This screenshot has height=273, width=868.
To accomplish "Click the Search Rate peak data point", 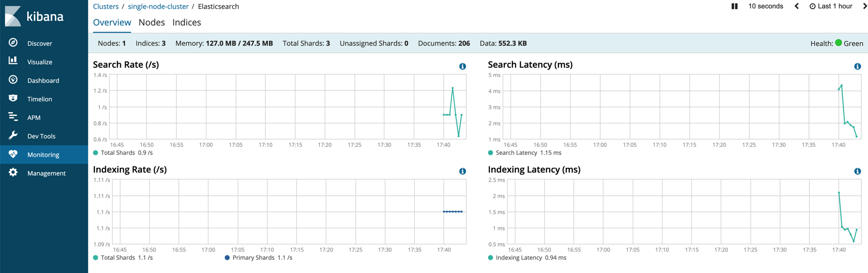I will pos(453,88).
